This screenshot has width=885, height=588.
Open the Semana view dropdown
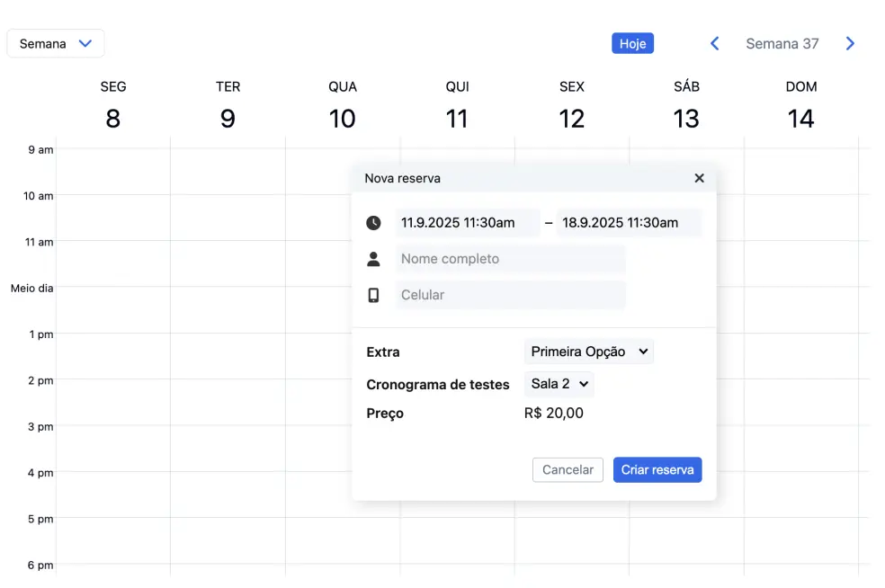pos(56,43)
